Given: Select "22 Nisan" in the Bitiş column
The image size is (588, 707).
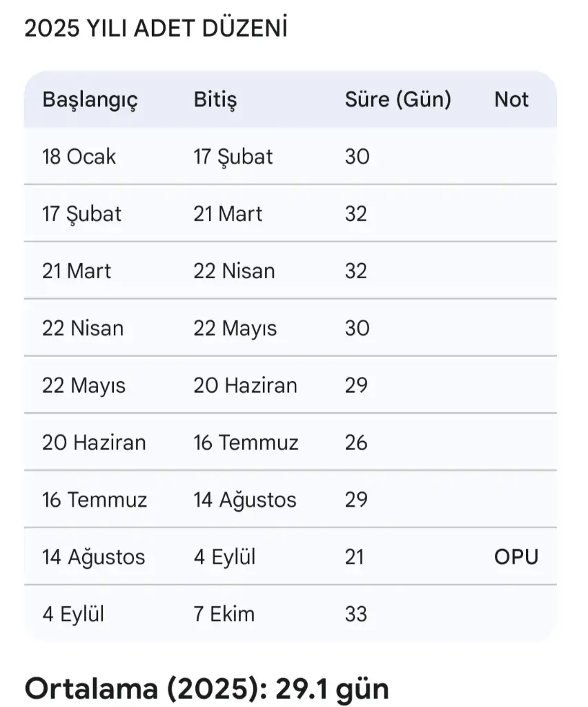Looking at the screenshot, I should coord(234,271).
